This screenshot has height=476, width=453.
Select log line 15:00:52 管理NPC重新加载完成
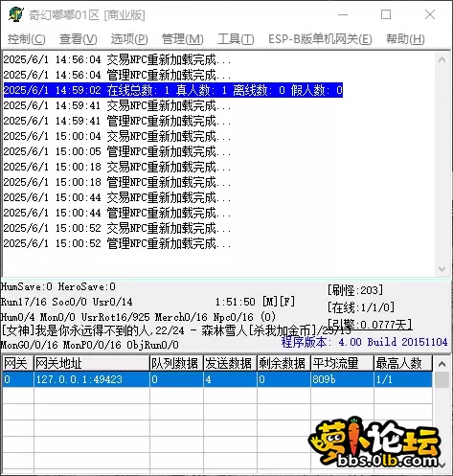click(x=117, y=243)
